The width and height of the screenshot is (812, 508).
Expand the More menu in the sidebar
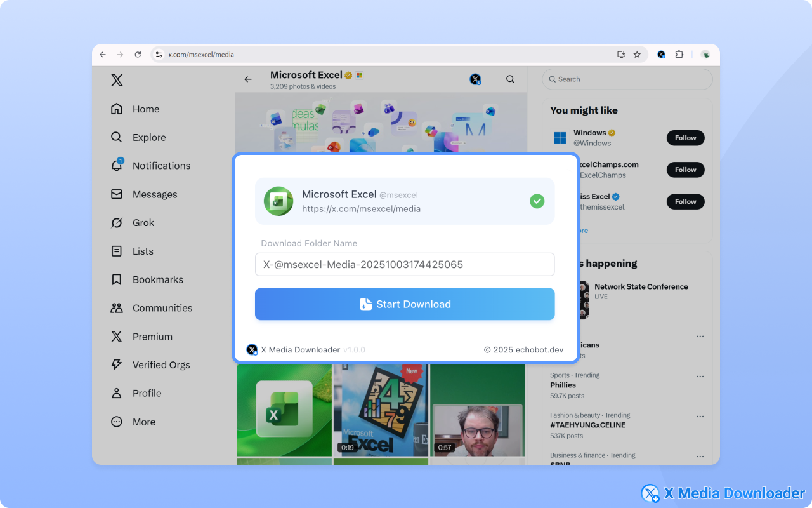(x=117, y=422)
